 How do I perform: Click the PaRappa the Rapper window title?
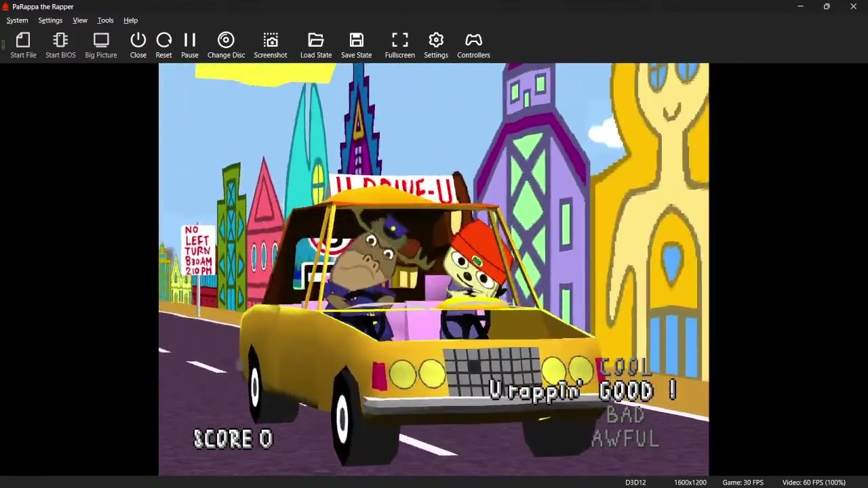43,7
